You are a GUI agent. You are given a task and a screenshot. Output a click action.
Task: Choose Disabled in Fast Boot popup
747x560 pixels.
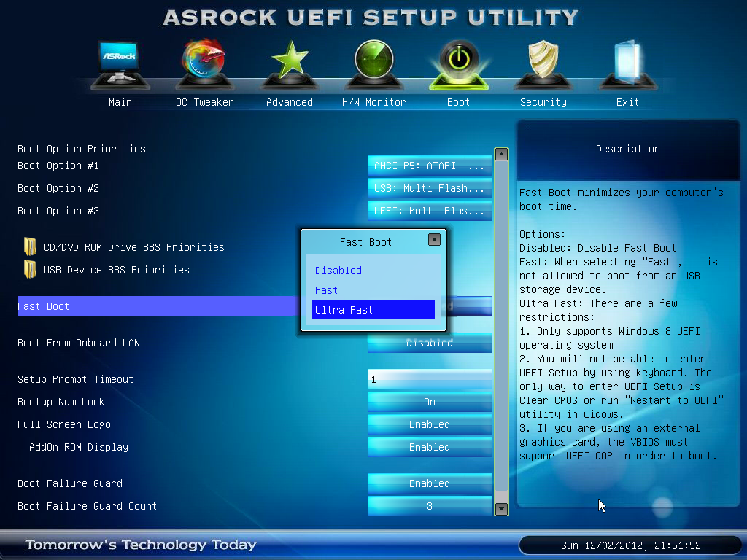[x=373, y=271]
